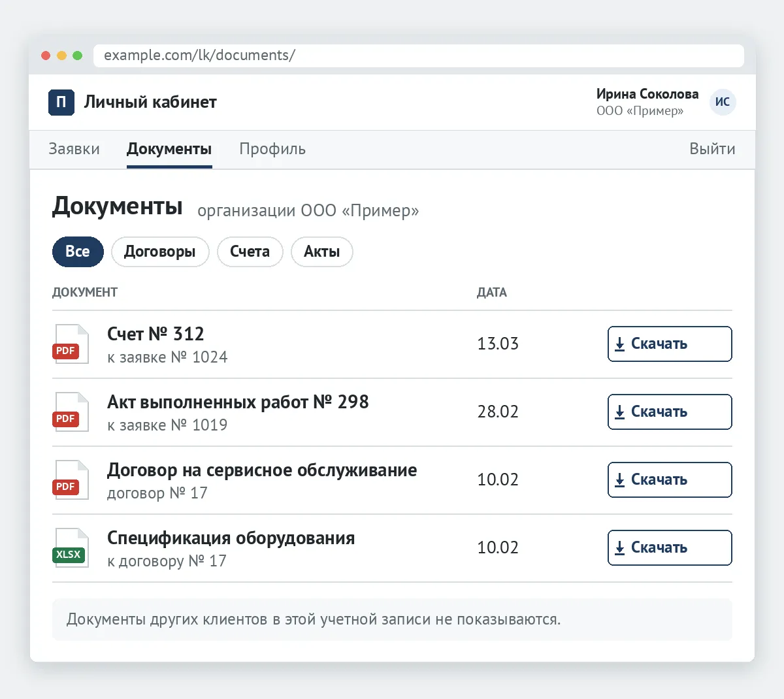
Task: Click the date 28.02
Action: [x=498, y=412]
